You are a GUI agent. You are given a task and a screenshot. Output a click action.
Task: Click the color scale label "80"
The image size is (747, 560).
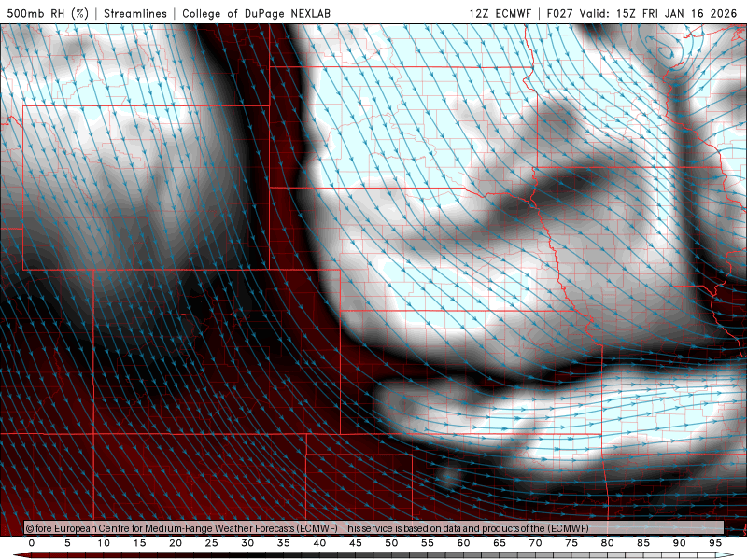click(608, 543)
